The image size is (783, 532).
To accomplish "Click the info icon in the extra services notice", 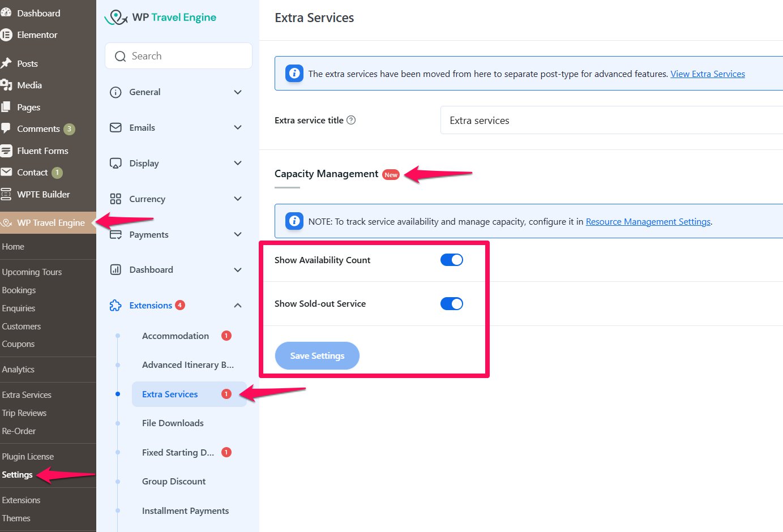I will click(x=294, y=74).
